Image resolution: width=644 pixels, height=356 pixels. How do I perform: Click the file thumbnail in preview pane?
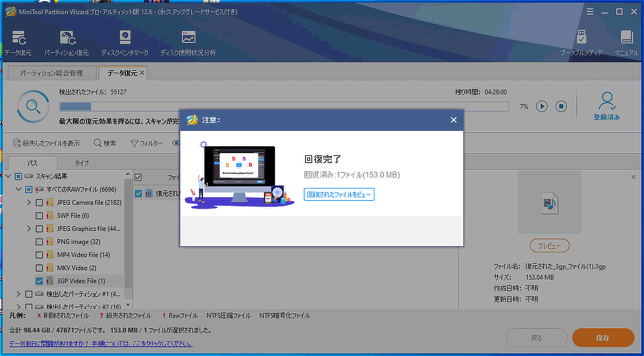pos(549,202)
